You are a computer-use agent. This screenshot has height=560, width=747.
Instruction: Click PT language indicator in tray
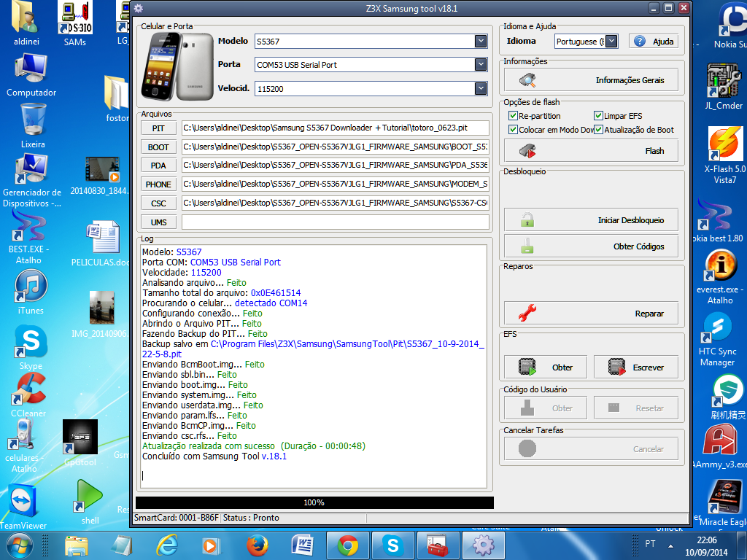click(x=650, y=543)
